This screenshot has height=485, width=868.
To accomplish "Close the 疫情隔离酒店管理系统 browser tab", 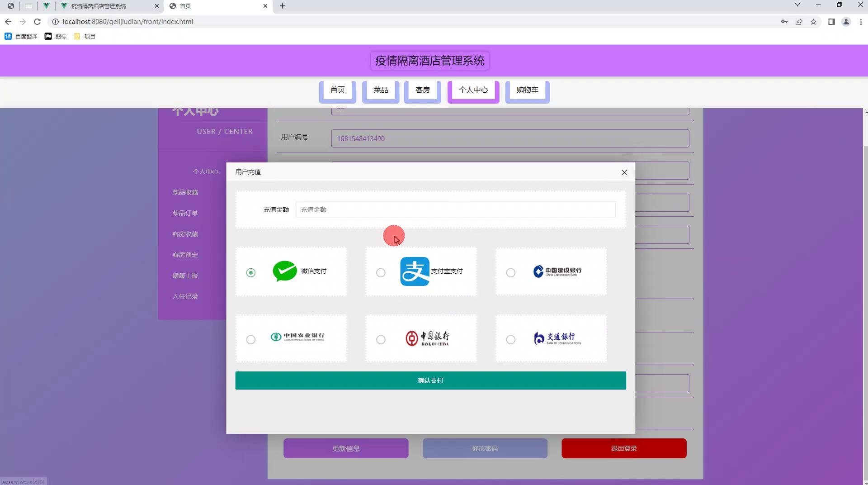I will (157, 6).
